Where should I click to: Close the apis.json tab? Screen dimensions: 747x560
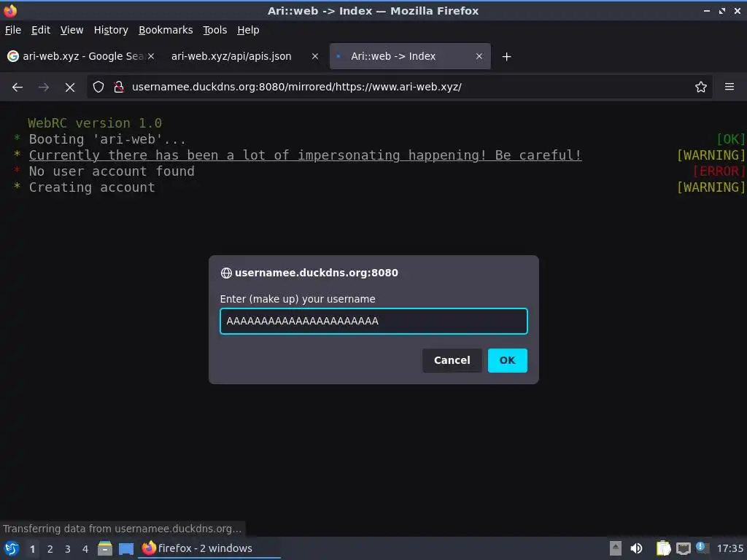point(315,56)
